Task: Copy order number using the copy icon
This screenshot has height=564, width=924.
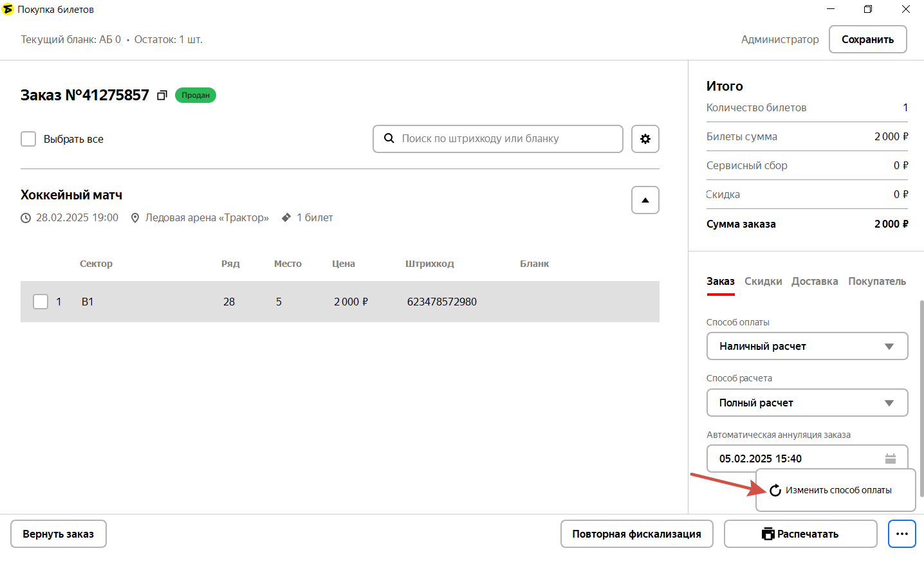Action: click(x=162, y=95)
